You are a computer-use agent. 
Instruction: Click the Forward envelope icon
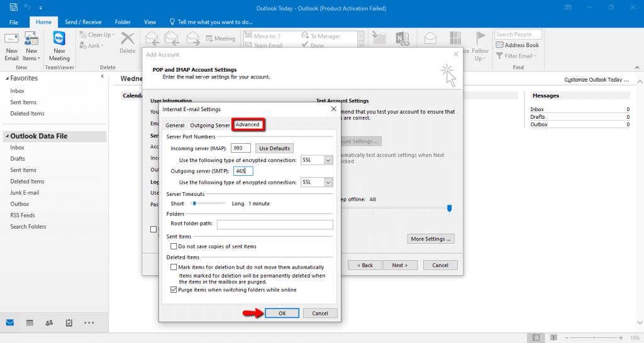[x=192, y=38]
